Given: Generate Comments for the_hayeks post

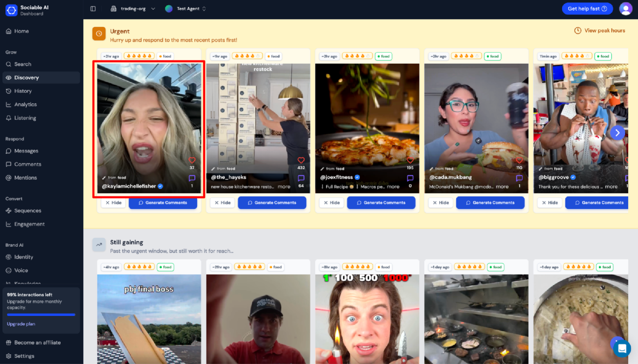Looking at the screenshot, I should 272,203.
